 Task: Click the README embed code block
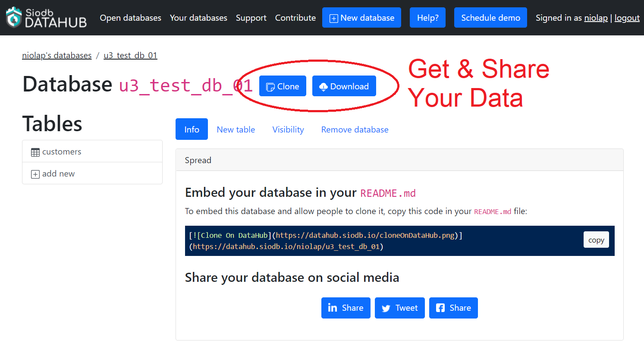pos(400,241)
